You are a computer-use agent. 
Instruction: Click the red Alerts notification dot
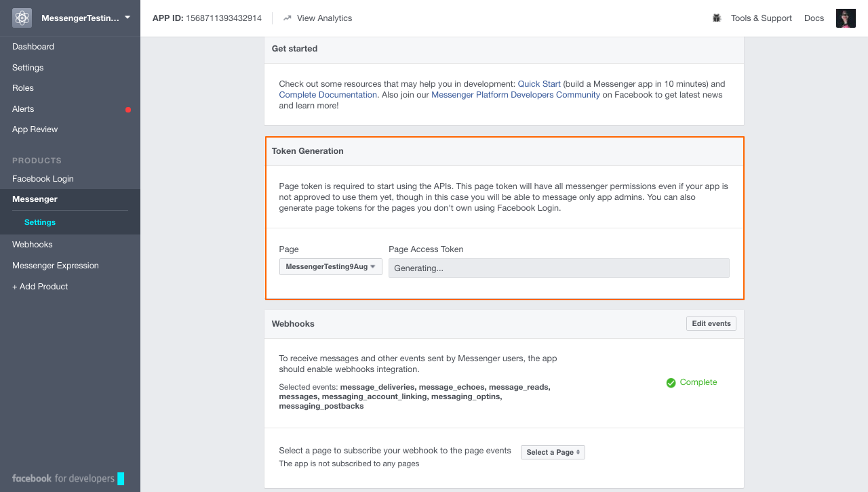click(128, 110)
